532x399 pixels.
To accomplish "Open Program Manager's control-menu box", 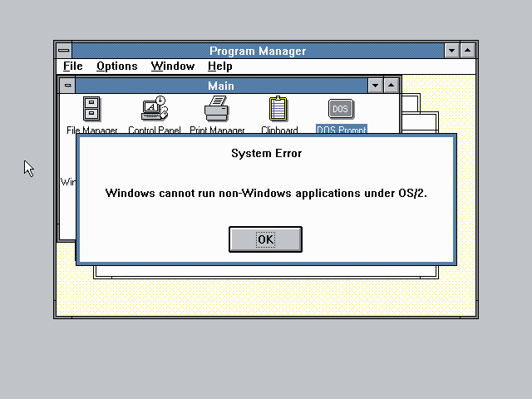I will pyautogui.click(x=64, y=51).
